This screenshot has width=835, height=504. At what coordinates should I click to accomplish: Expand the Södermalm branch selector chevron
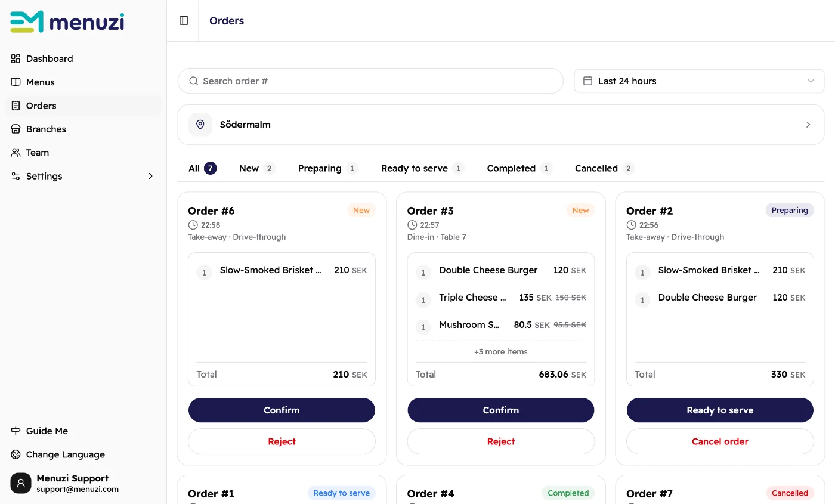coord(808,125)
